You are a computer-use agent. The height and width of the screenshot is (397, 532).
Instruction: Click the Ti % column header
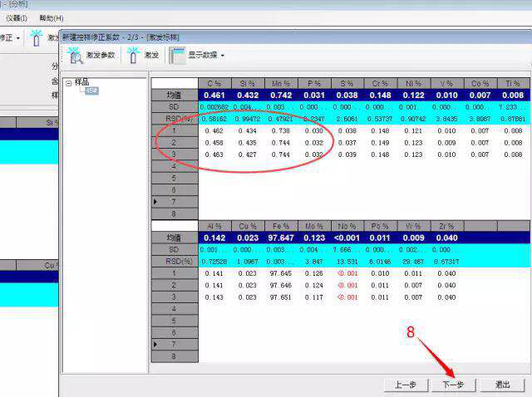[513, 83]
